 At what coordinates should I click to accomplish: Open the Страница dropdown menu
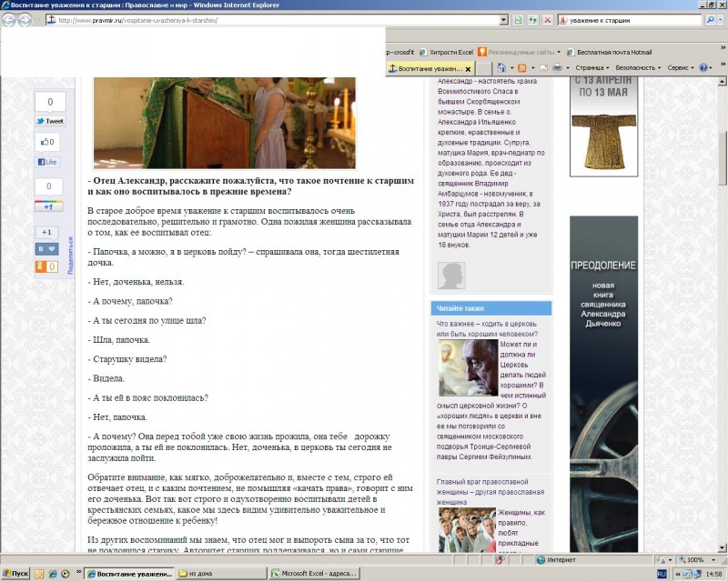point(592,68)
